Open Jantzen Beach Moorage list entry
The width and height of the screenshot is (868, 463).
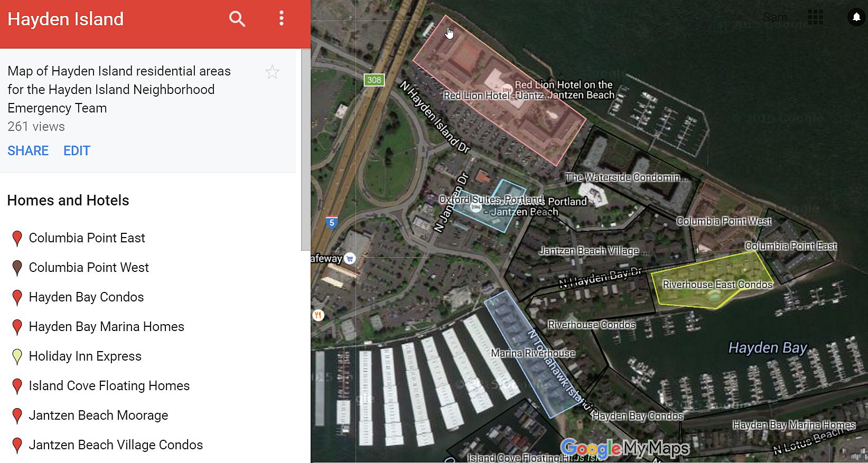click(98, 415)
